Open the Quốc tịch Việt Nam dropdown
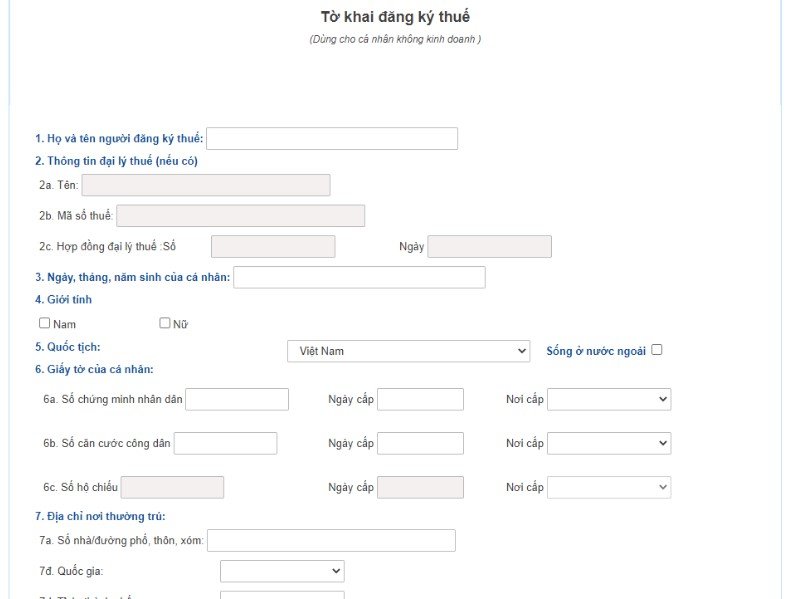Viewport: 793px width, 599px height. pyautogui.click(x=408, y=351)
